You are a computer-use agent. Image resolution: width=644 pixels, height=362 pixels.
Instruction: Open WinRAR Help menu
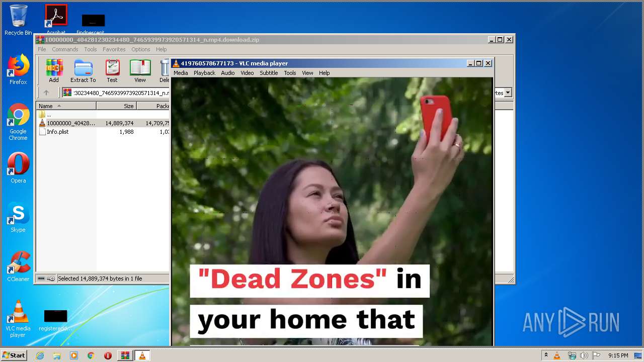coord(161,49)
